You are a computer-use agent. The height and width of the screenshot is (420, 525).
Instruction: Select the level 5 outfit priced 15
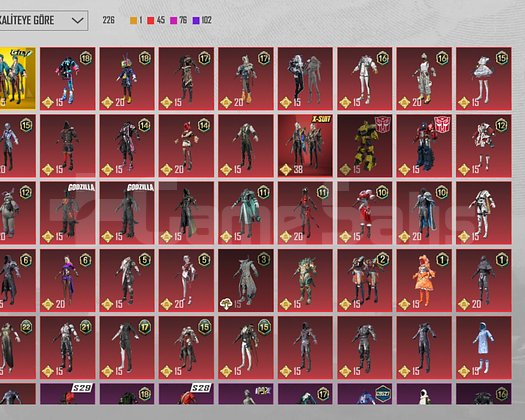click(x=127, y=280)
